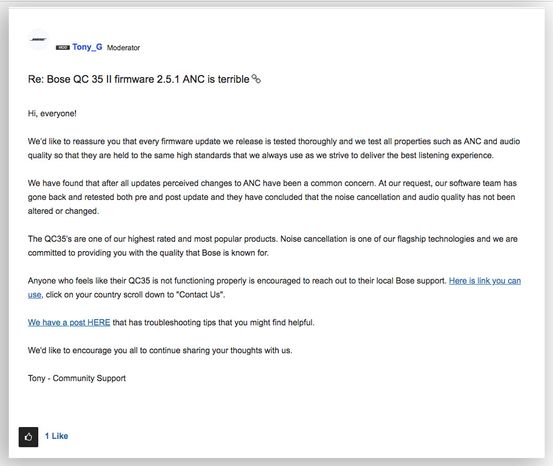Open the 'We have a post HERE' link
The image size is (553, 466).
tap(69, 322)
